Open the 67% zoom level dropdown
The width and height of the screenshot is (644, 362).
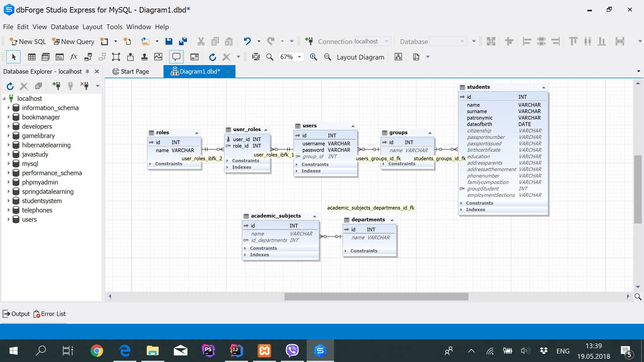point(299,57)
